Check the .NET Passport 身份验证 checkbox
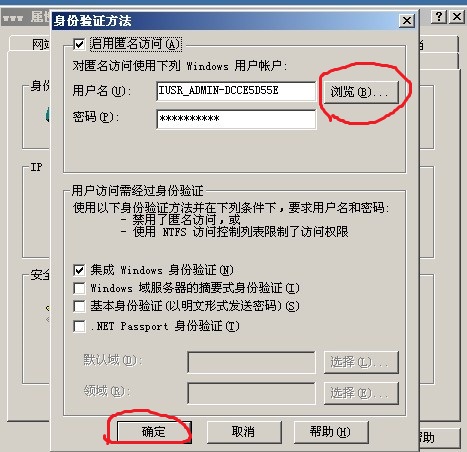This screenshot has width=467, height=452. pos(79,326)
